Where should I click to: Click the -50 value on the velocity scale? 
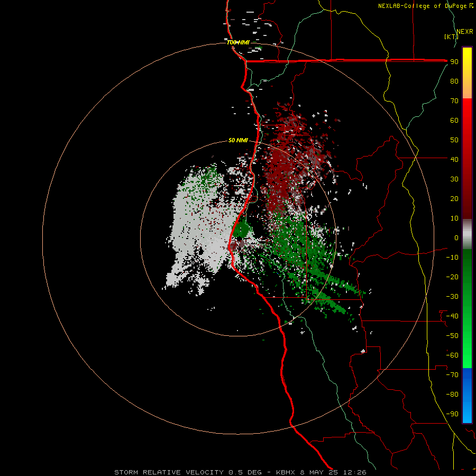(x=452, y=336)
